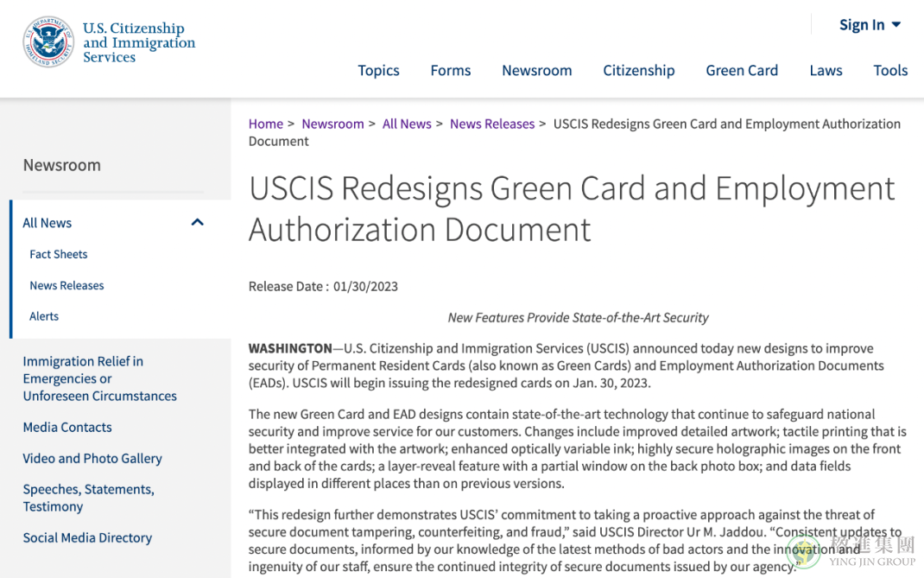Go to the Citizenship menu
This screenshot has height=578, width=924.
click(x=639, y=70)
